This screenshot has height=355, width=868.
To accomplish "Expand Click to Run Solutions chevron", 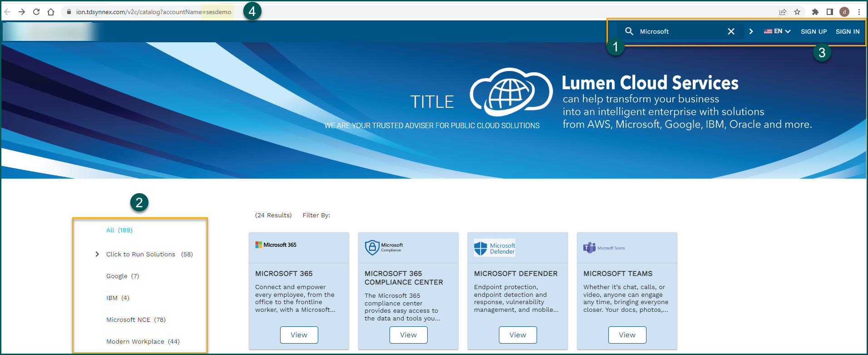I will pos(97,254).
